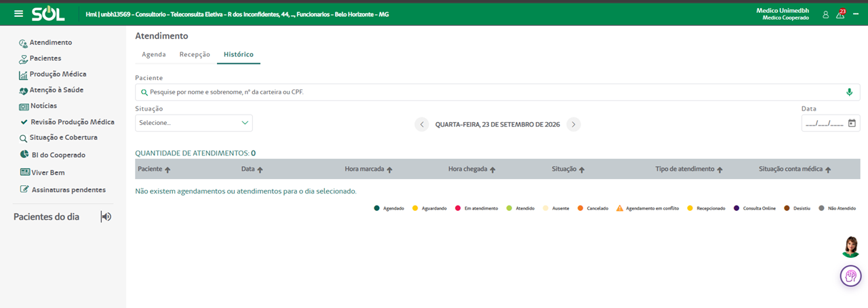This screenshot has width=868, height=308.
Task: Open Atendimento in the sidebar
Action: [x=51, y=43]
